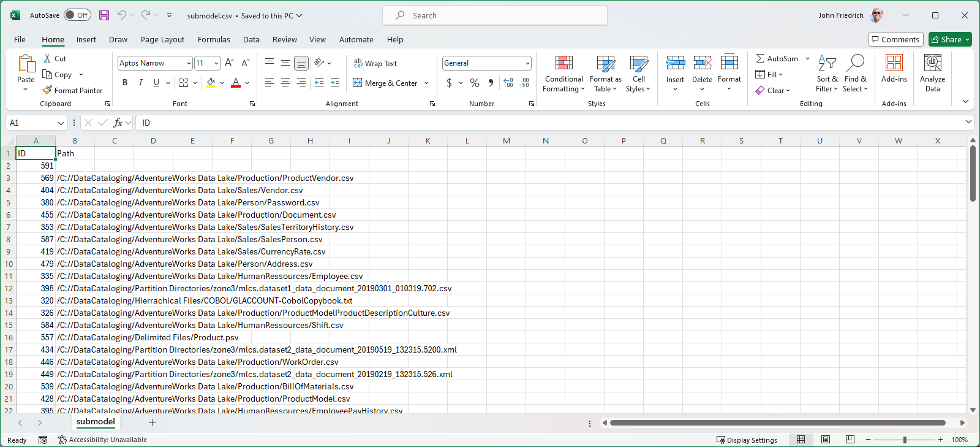Open the Page Layout tab
This screenshot has width=980, height=447.
(162, 39)
